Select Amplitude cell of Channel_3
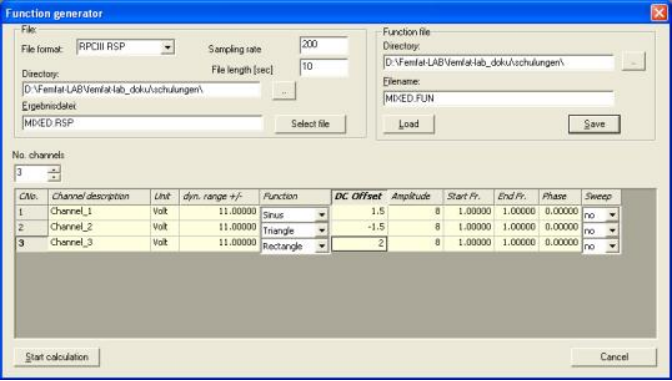 pos(415,243)
